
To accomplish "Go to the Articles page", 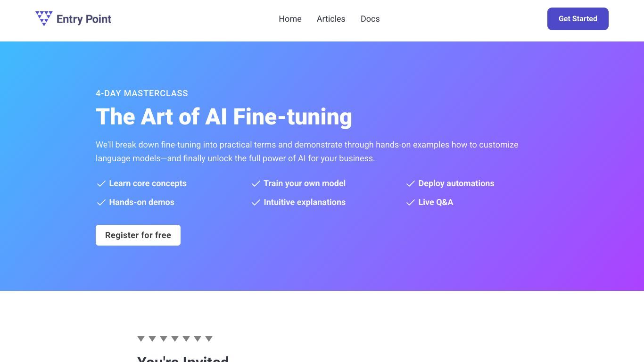I will tap(331, 19).
